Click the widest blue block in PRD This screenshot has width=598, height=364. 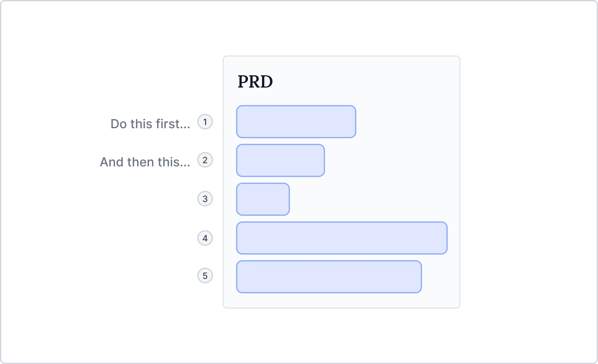click(342, 238)
